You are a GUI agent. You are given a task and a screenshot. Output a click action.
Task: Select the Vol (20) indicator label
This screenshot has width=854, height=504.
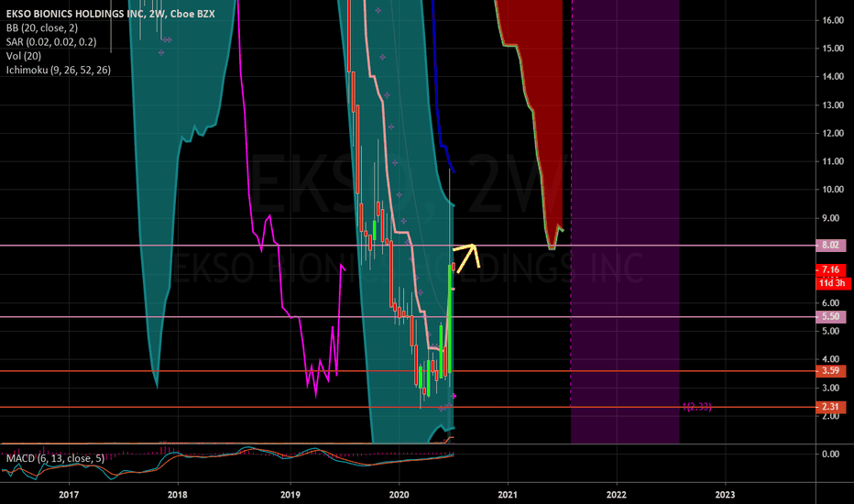(x=24, y=56)
